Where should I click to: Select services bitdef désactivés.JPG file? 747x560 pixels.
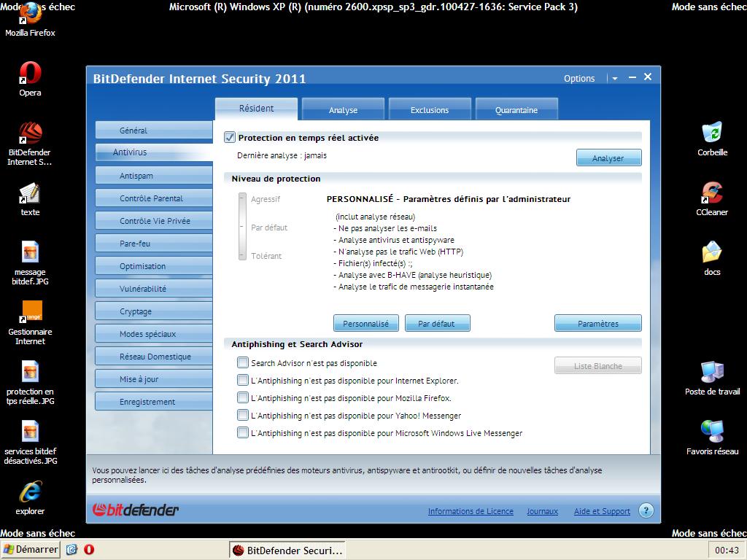click(x=30, y=443)
